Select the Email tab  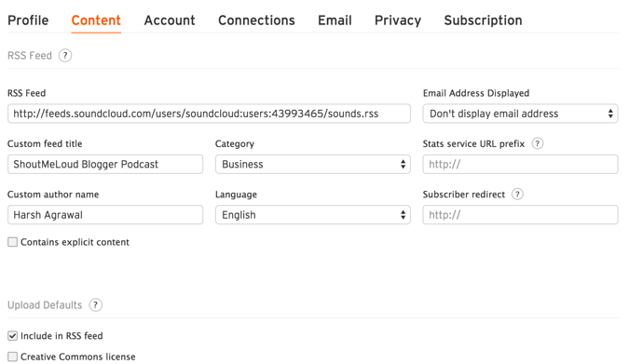[335, 20]
